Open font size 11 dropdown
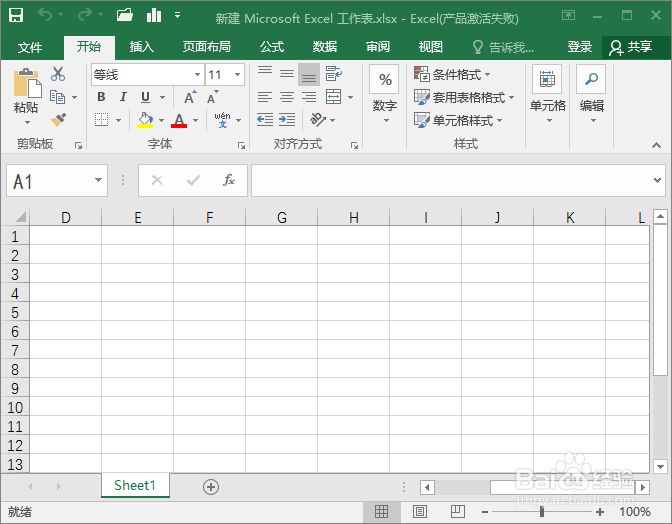 point(237,75)
